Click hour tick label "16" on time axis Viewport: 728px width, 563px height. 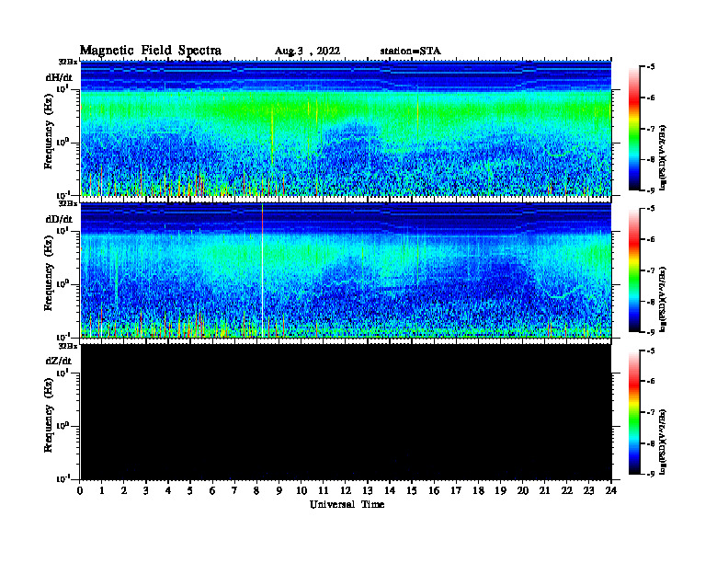click(x=434, y=490)
